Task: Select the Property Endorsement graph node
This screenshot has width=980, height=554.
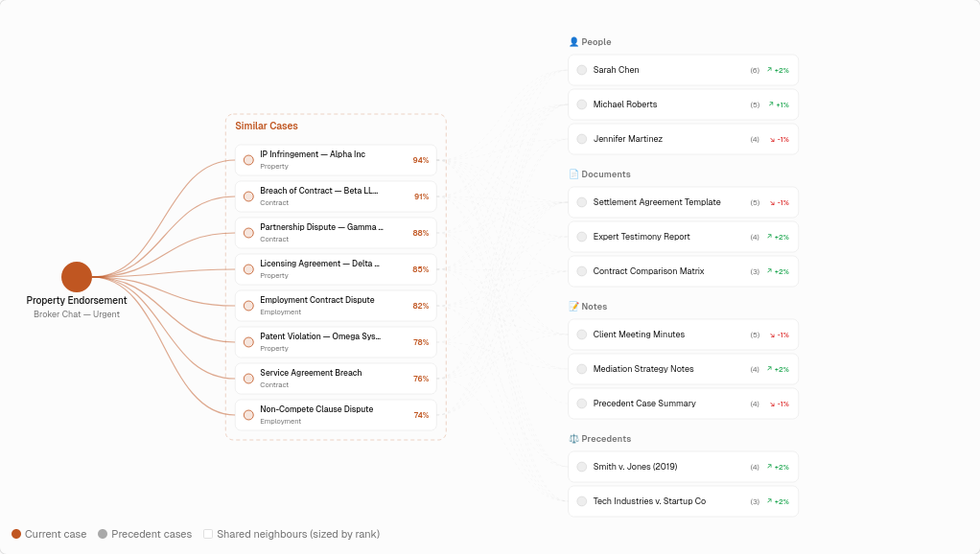Action: point(76,277)
